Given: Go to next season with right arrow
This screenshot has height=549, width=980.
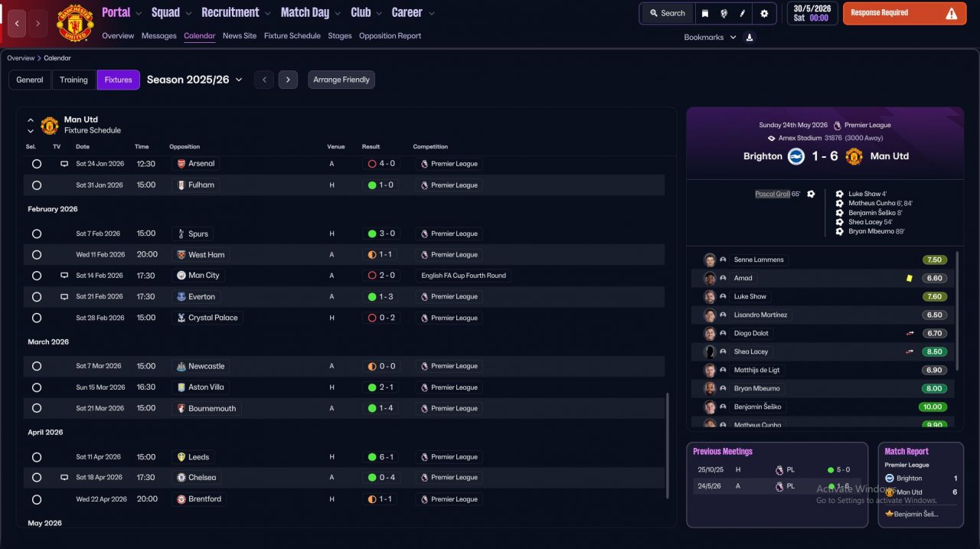Looking at the screenshot, I should click(288, 80).
